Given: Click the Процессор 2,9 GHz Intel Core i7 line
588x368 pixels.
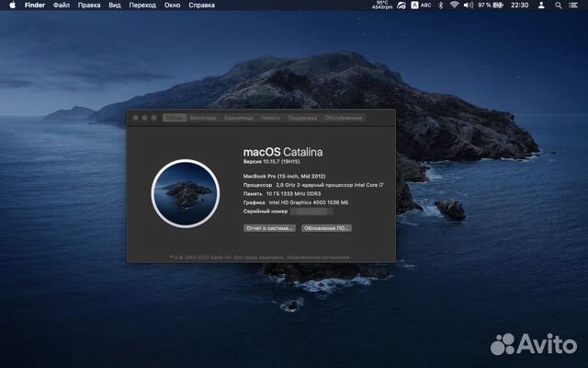Looking at the screenshot, I should [313, 185].
